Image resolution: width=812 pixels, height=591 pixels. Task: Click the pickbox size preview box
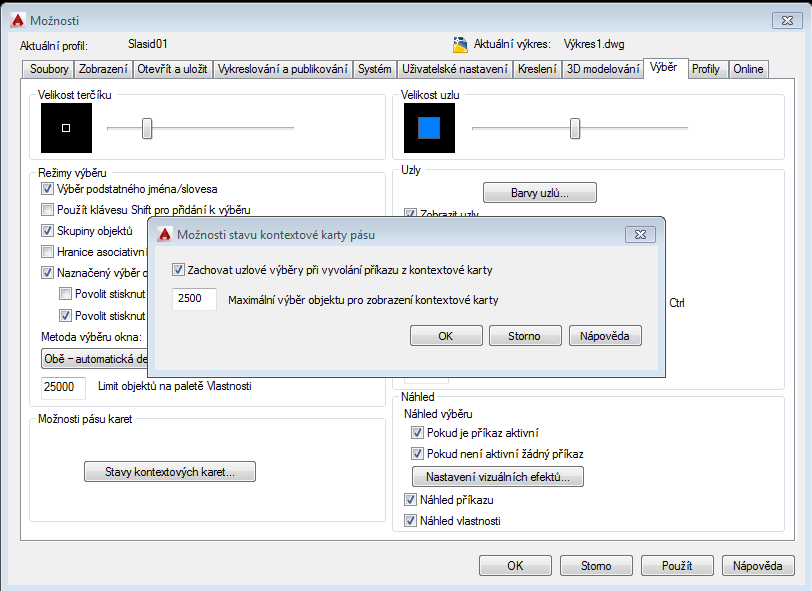click(x=66, y=128)
